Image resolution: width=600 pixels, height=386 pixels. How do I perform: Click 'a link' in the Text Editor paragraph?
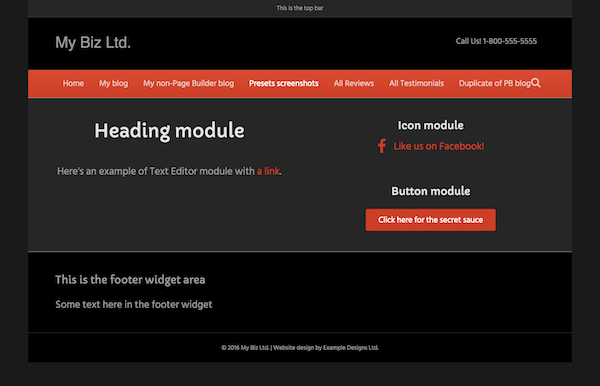pyautogui.click(x=268, y=171)
